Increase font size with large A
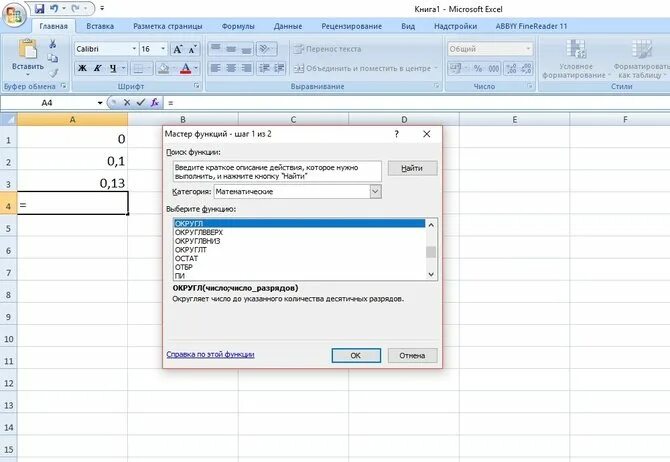Image resolution: width=670 pixels, height=462 pixels. [177, 49]
